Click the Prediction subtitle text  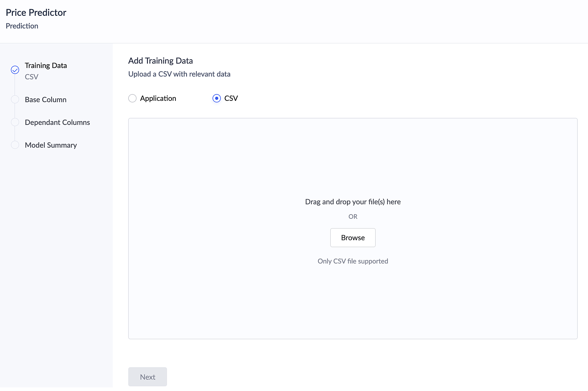[22, 26]
